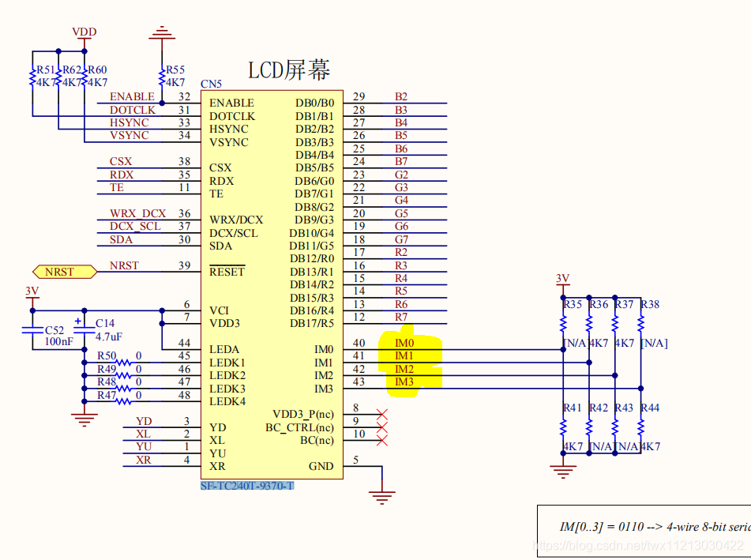The image size is (751, 560).
Task: Click the LEDA pin name inside CN5
Action: coord(224,349)
